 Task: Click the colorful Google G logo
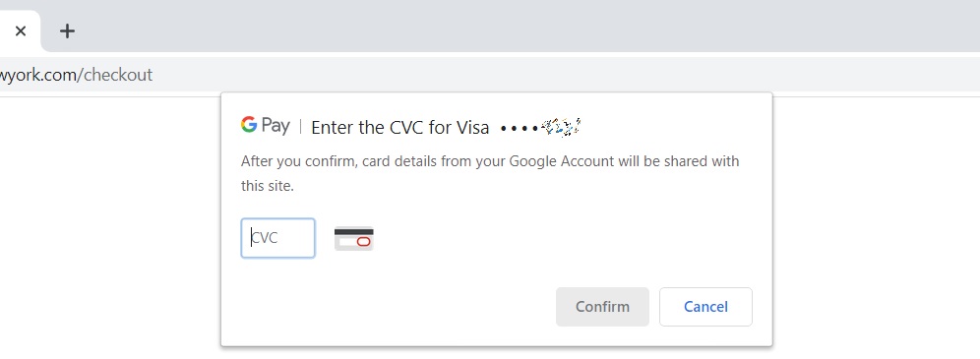pos(249,124)
